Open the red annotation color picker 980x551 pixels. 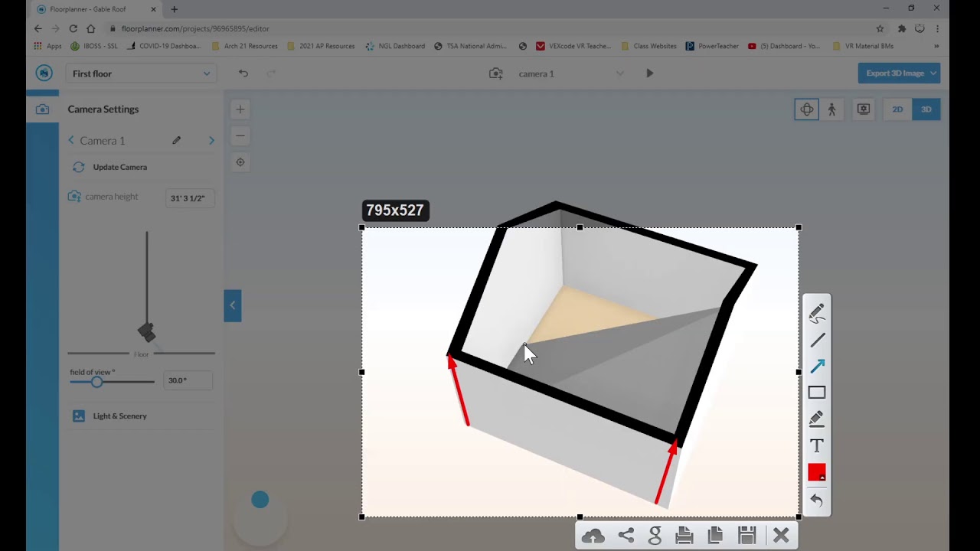(x=816, y=472)
